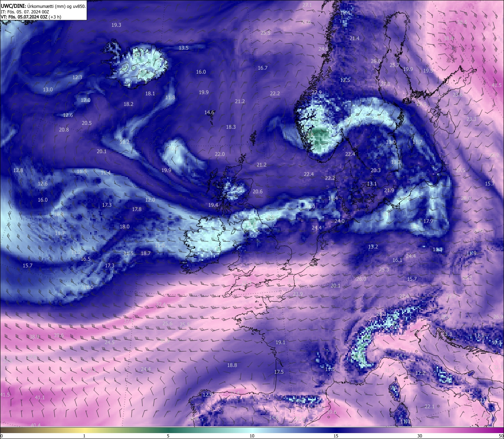Click the 25.7 value over Finland
Image resolution: width=504 pixels, height=439 pixels.
click(395, 65)
